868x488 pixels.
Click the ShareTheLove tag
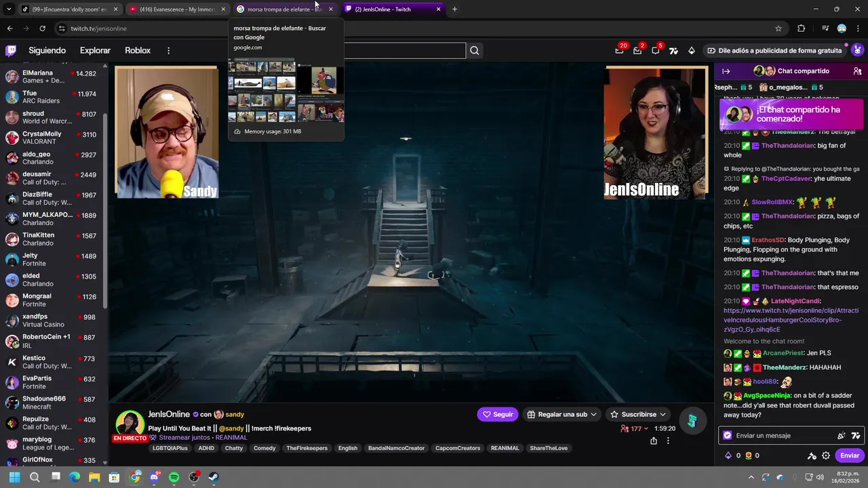(x=549, y=448)
